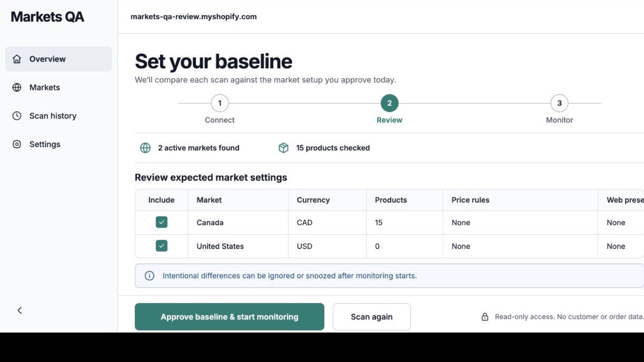
Task: Click the Include column header
Action: coord(161,200)
